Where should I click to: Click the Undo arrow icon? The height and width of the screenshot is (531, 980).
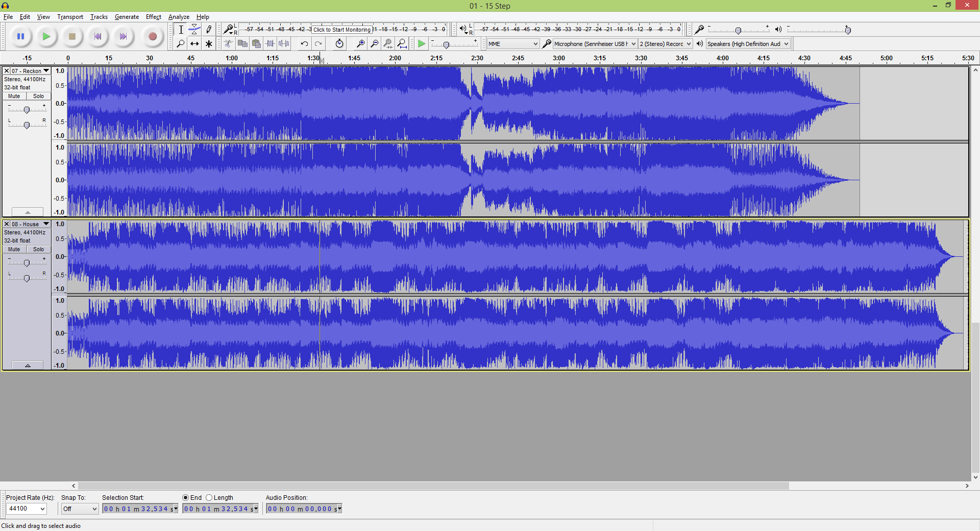[304, 44]
